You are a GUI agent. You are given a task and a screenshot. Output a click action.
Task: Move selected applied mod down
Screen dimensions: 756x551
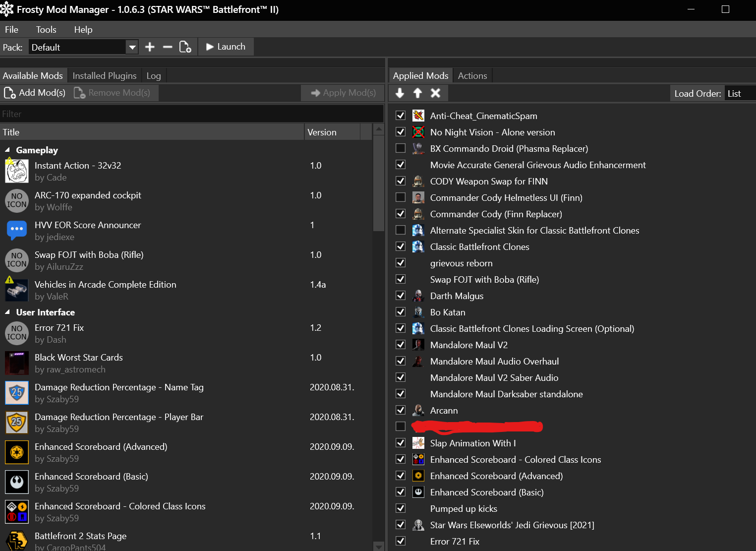click(400, 93)
